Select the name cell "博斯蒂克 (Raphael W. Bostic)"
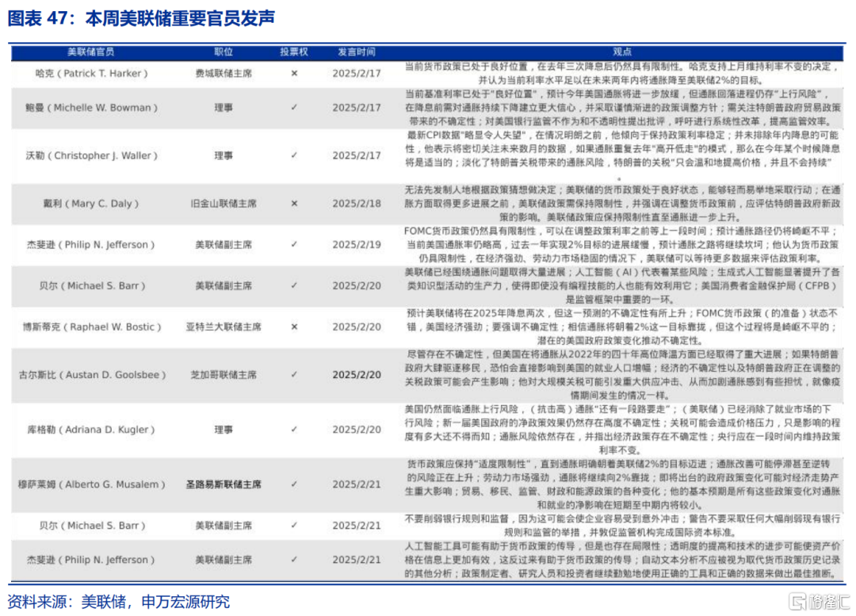The image size is (856, 616). pos(91,327)
